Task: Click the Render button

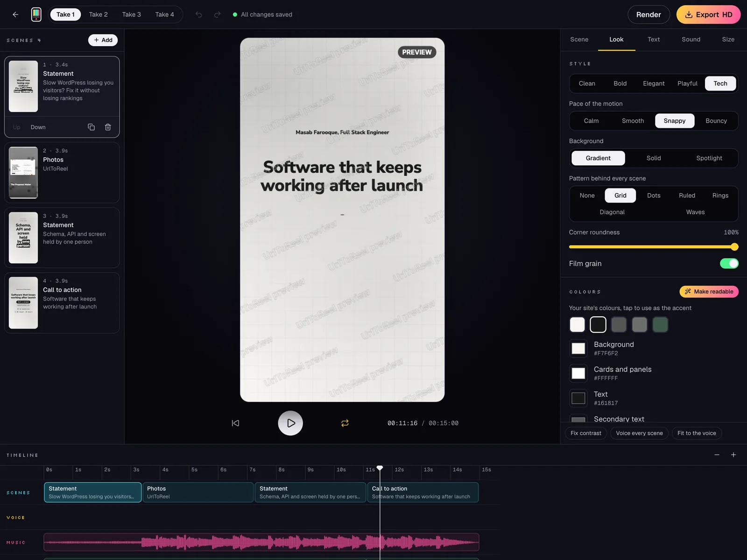Action: point(648,14)
